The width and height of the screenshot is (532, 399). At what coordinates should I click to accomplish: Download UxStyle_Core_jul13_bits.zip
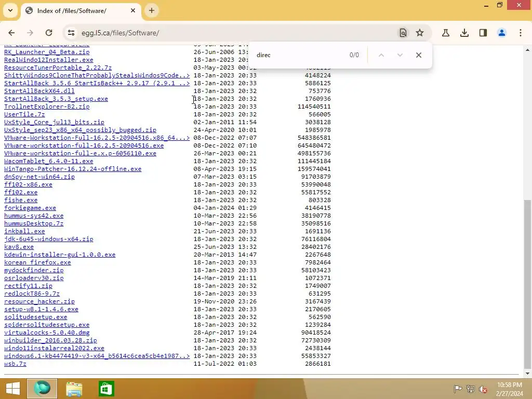[x=54, y=122]
